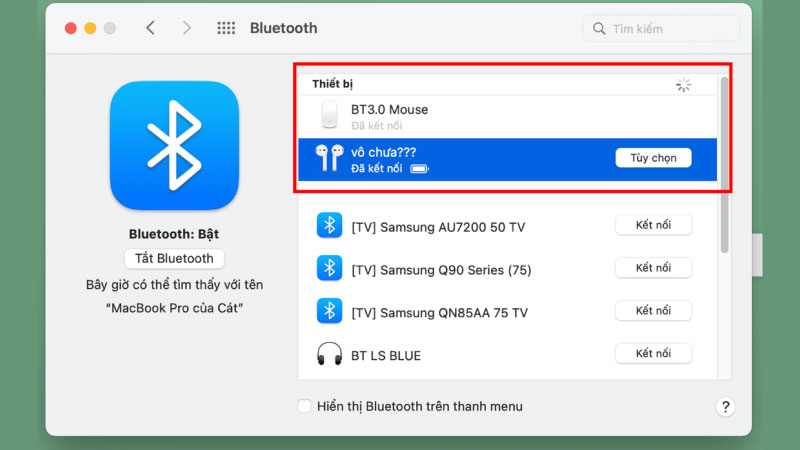Click the BT3.0 Mouse device icon

(x=330, y=114)
